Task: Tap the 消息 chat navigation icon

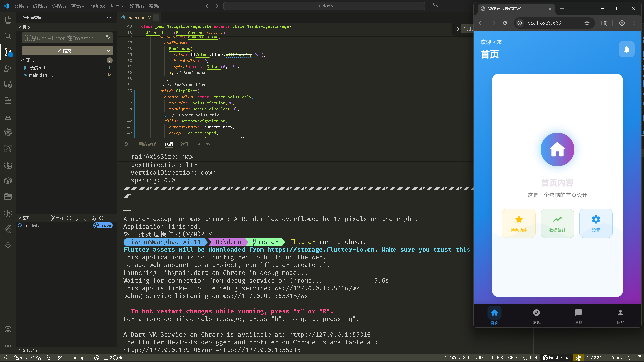Action: (x=578, y=313)
